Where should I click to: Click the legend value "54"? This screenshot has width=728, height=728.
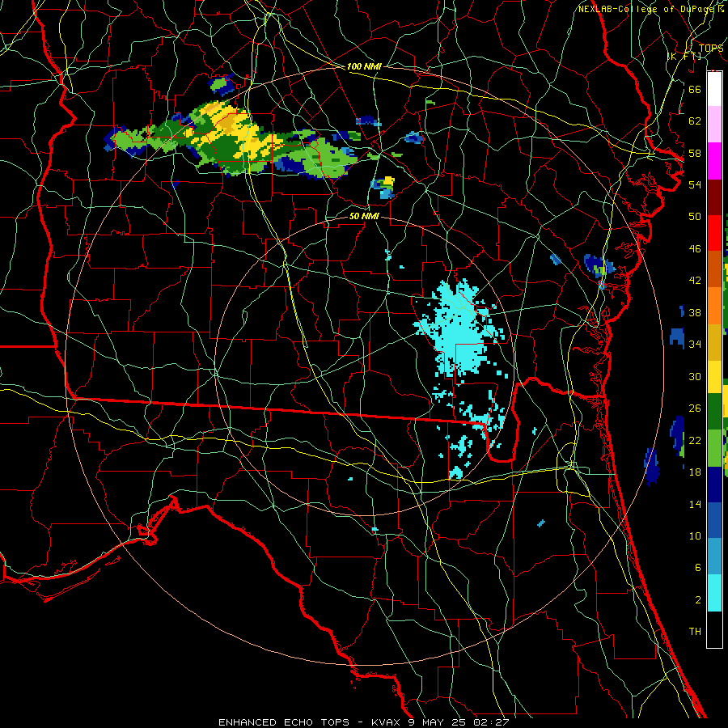(x=695, y=184)
